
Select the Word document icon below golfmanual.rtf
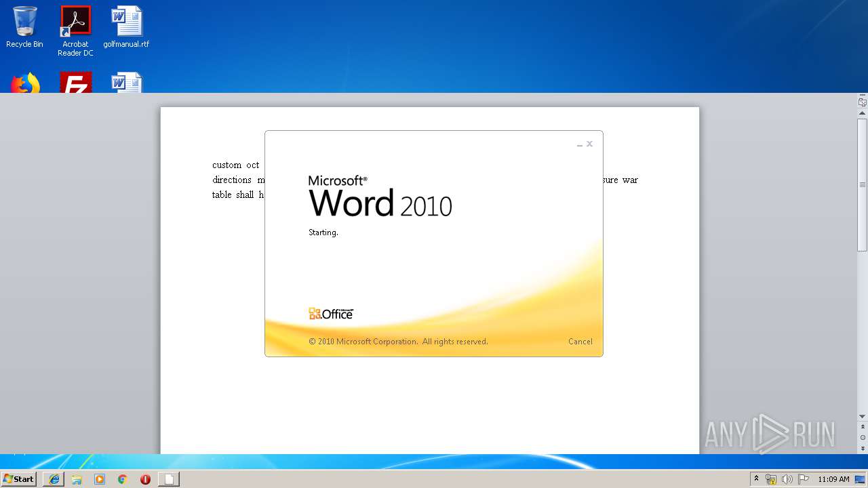click(127, 83)
